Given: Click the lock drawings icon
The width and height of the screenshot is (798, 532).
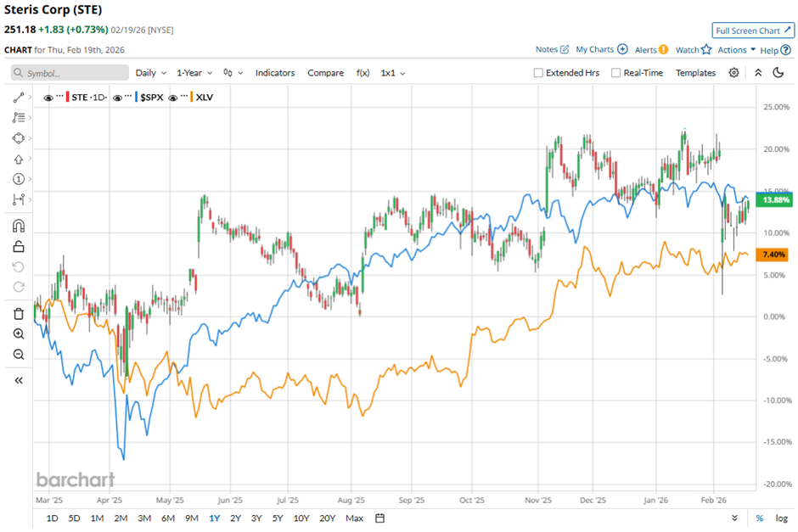Looking at the screenshot, I should [x=19, y=247].
